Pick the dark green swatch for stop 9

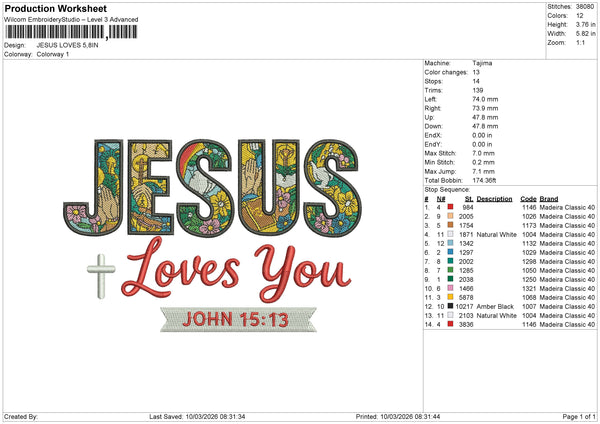tap(450, 278)
